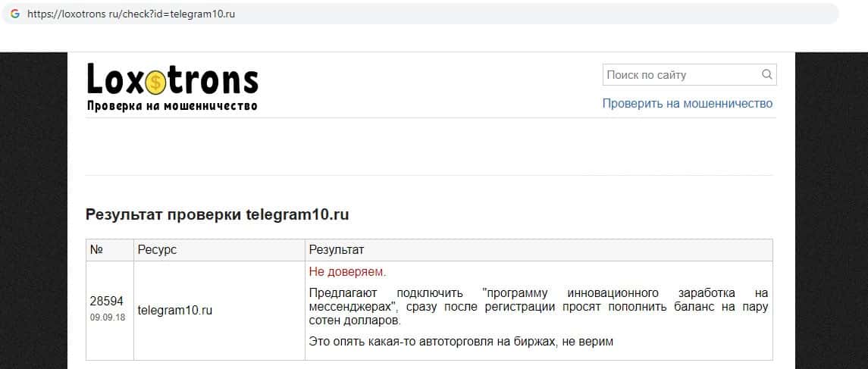Click the magnifier search icon

point(766,74)
